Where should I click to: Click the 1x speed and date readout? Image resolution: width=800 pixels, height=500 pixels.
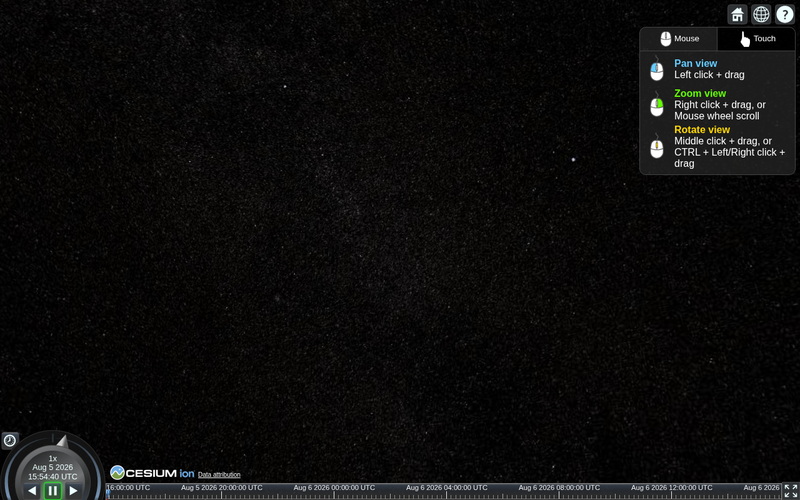53,467
